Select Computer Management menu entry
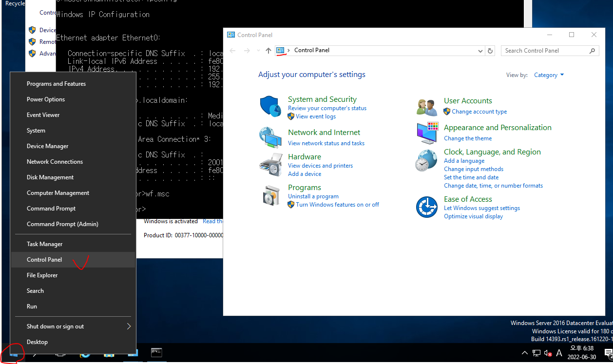The image size is (613, 364). click(73, 193)
